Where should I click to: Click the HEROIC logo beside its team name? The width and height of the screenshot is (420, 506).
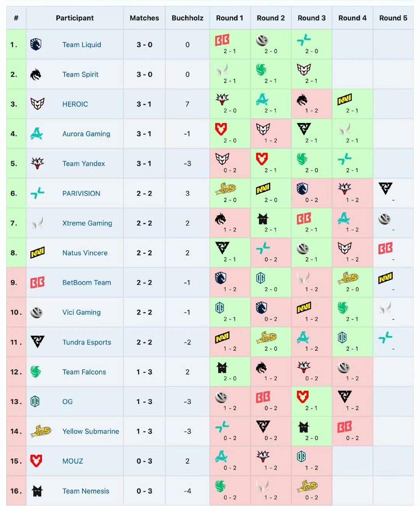(37, 104)
